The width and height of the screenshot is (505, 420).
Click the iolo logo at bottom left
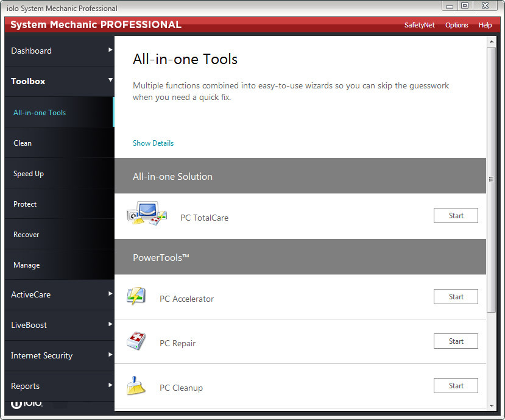[26, 403]
